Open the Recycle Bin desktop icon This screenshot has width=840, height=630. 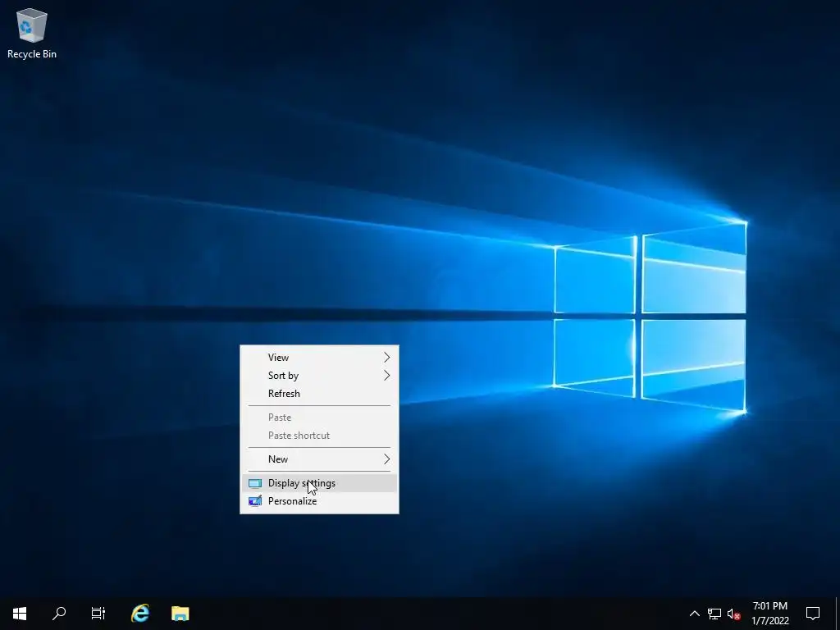[x=32, y=33]
